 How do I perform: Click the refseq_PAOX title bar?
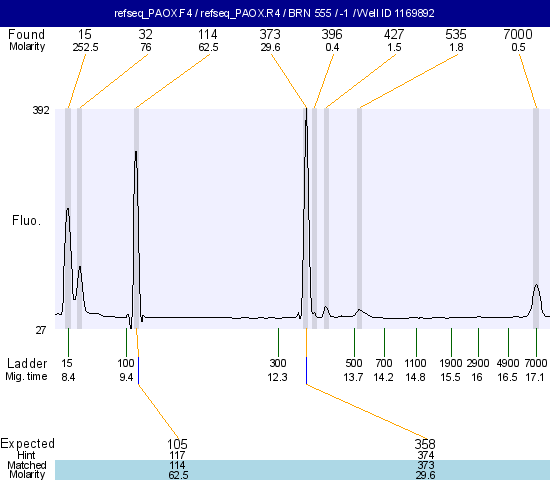[275, 13]
